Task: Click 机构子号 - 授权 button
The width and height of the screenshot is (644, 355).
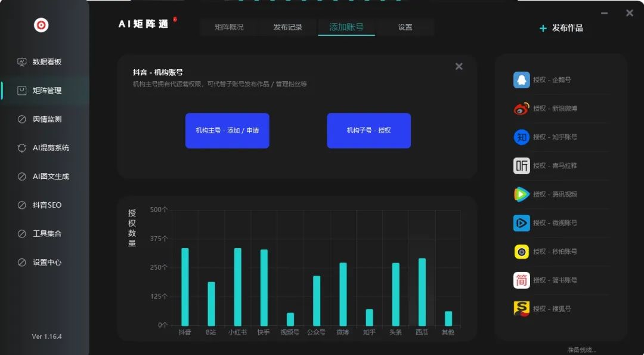Action: pos(369,131)
